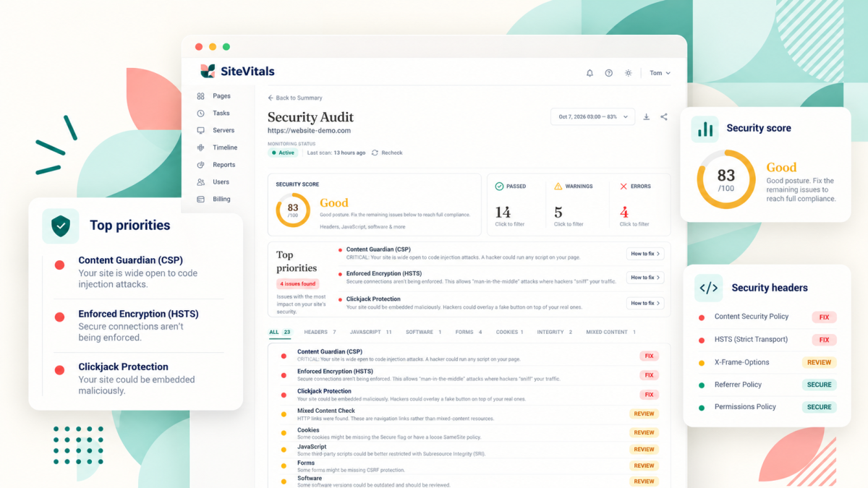Click REVIEW on Software row
Viewport: 868px width, 488px height.
point(644,481)
